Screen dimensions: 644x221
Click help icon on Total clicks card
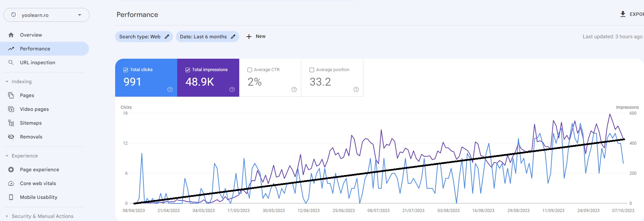(x=170, y=89)
